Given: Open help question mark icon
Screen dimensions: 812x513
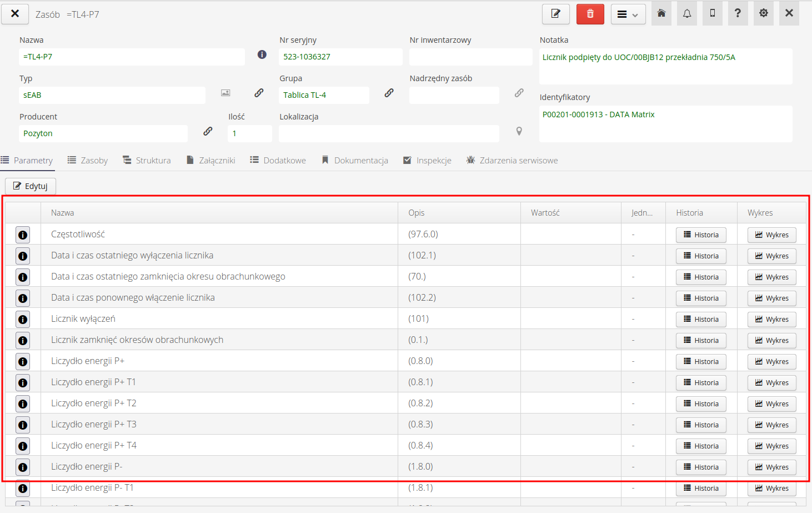Looking at the screenshot, I should [x=738, y=13].
